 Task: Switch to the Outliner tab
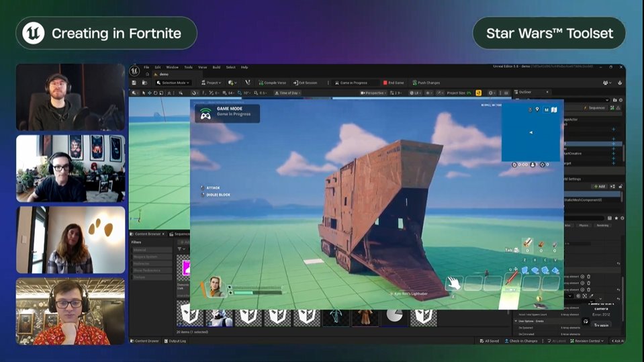(525, 92)
